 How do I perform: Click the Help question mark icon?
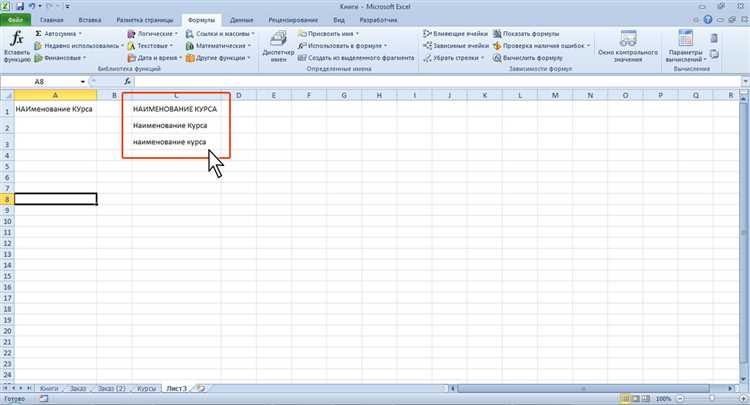(x=708, y=20)
